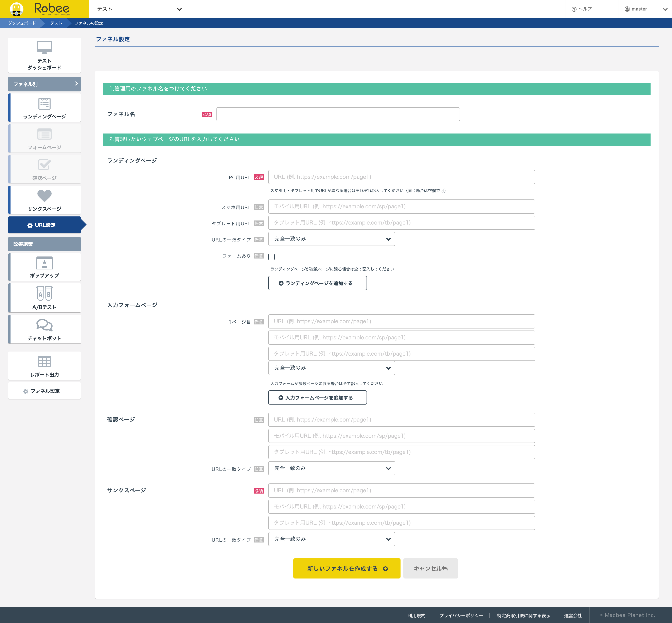The image size is (672, 623).
Task: Click ランディングページを追加する button
Action: [317, 283]
